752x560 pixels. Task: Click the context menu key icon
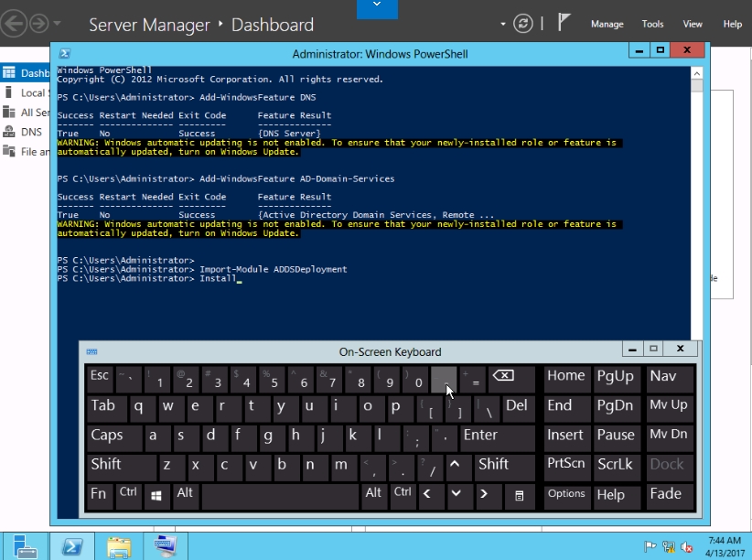click(520, 496)
